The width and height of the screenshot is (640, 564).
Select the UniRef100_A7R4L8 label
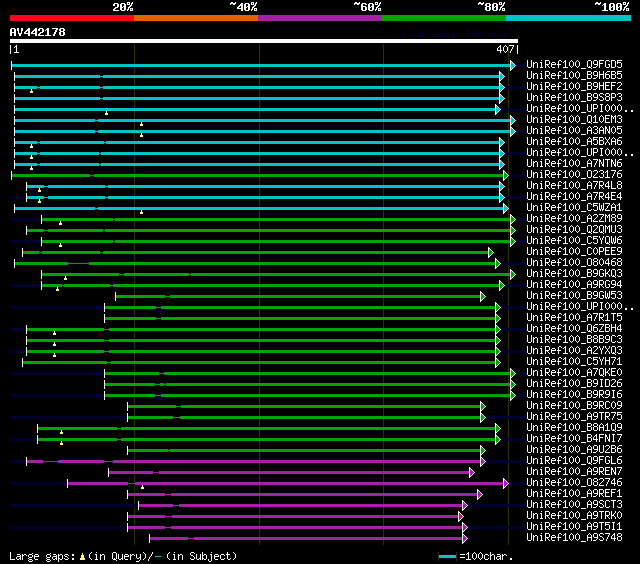pyautogui.click(x=574, y=186)
